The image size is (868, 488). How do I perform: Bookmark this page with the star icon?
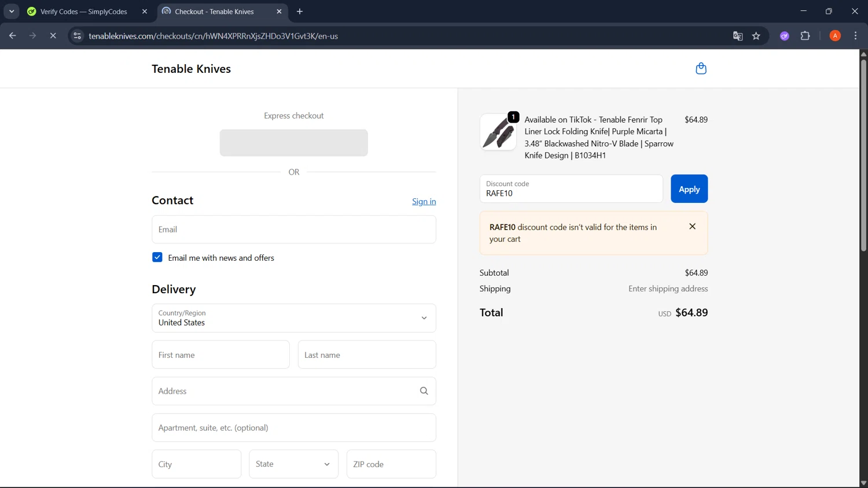coord(756,36)
